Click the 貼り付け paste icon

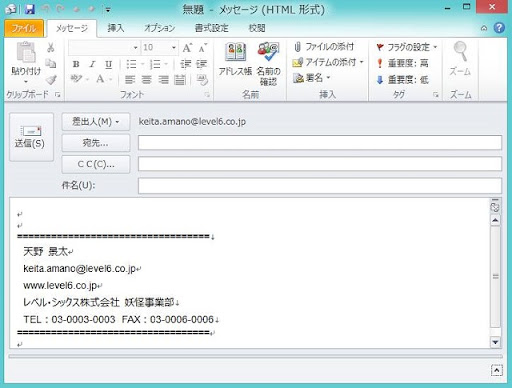pyautogui.click(x=26, y=52)
